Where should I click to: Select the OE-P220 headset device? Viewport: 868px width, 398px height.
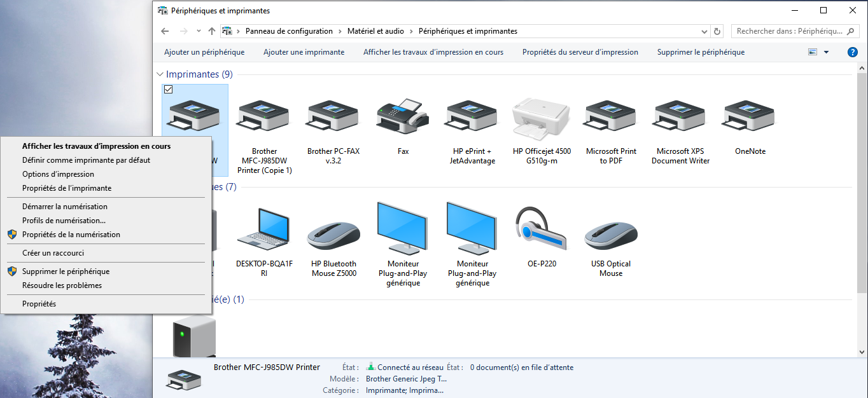pyautogui.click(x=541, y=228)
